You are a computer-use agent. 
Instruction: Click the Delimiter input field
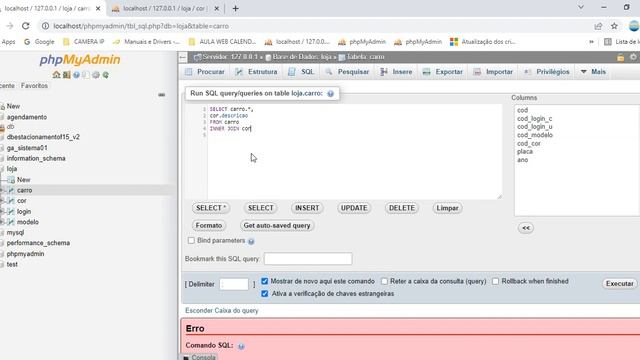(x=234, y=284)
